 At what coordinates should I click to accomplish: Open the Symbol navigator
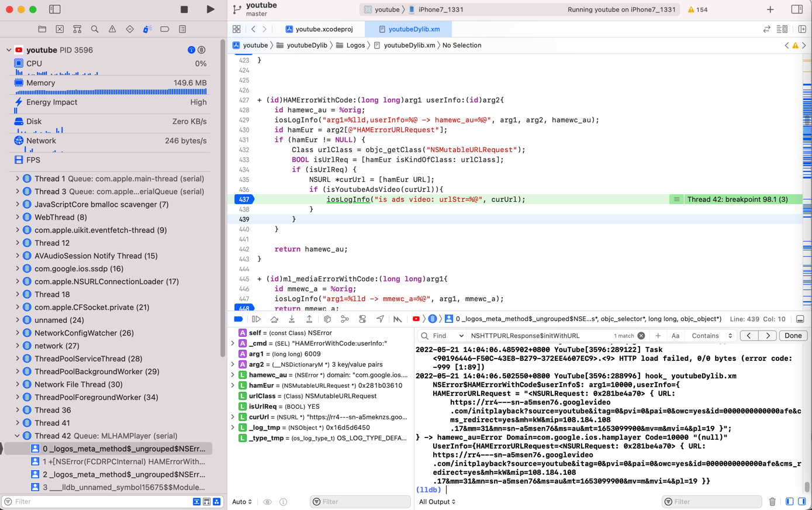[x=77, y=29]
